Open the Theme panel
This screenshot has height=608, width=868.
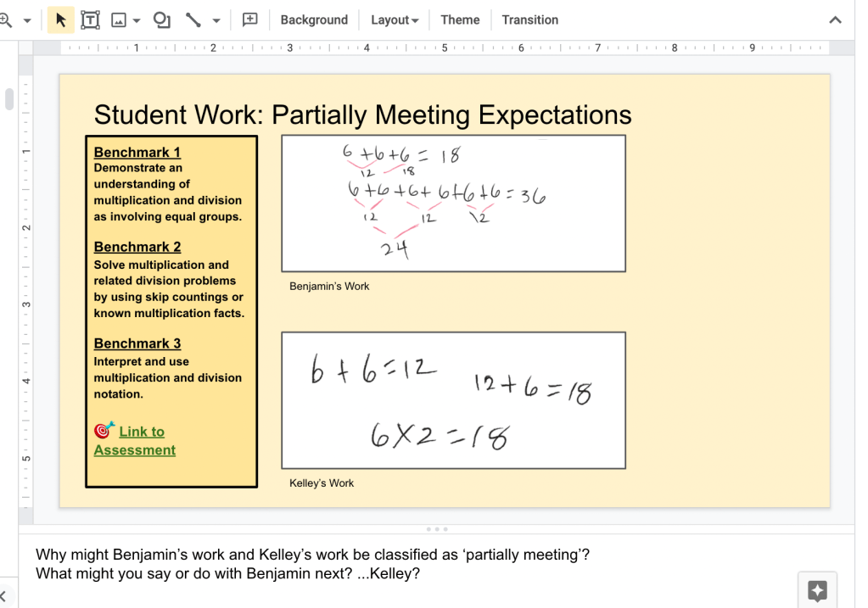460,20
